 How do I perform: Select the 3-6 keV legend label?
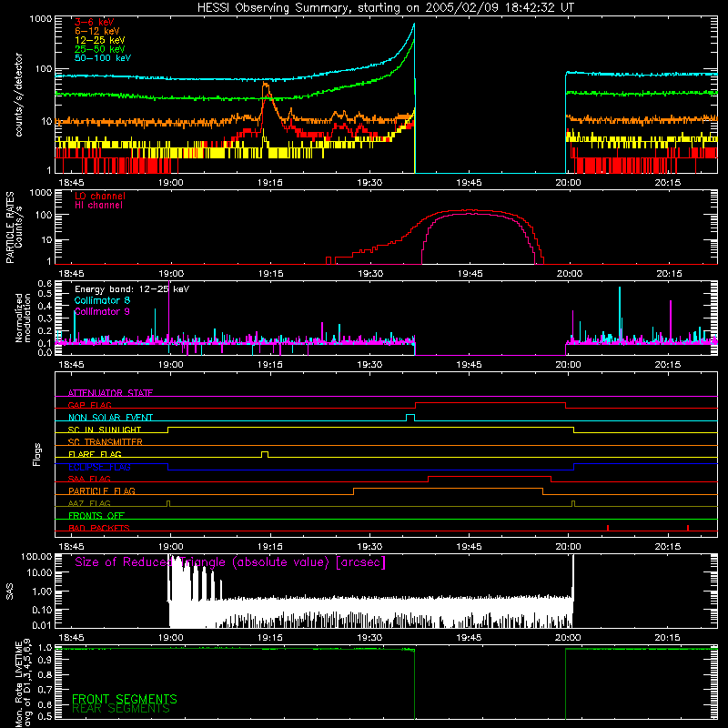click(95, 22)
